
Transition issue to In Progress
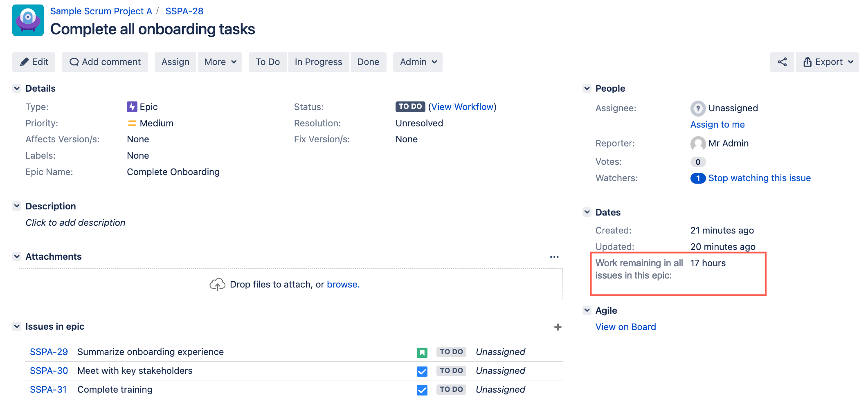pyautogui.click(x=318, y=62)
